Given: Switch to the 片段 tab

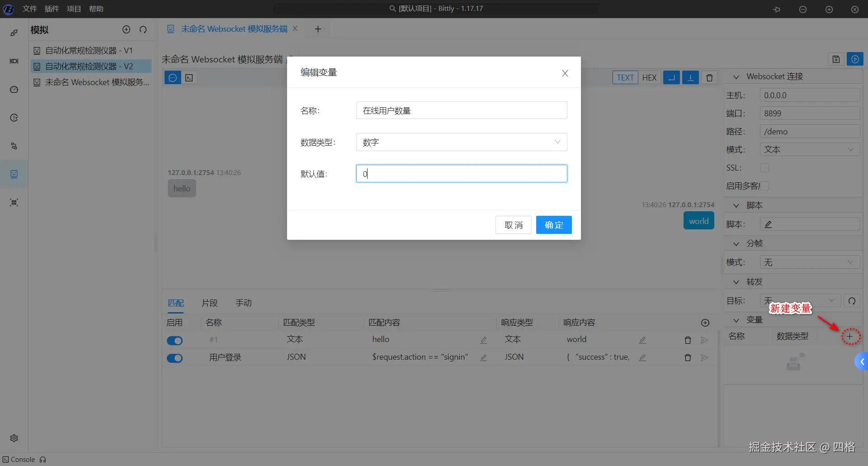Looking at the screenshot, I should (x=210, y=303).
